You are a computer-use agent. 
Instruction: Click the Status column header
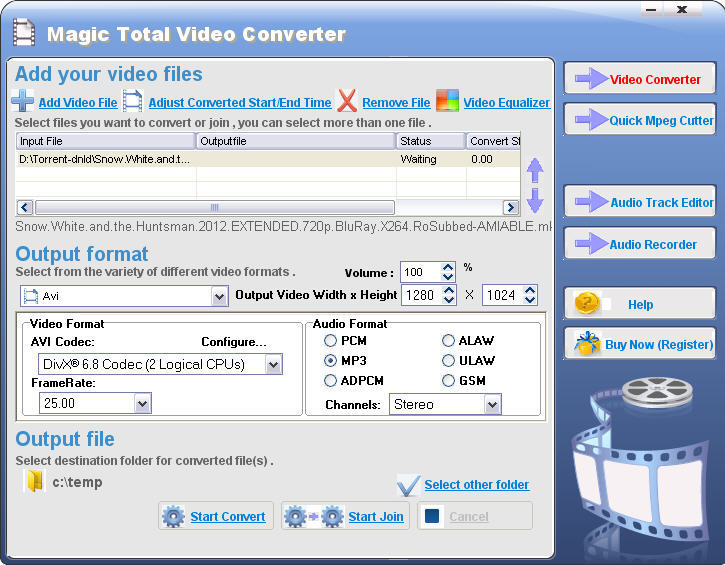[430, 141]
